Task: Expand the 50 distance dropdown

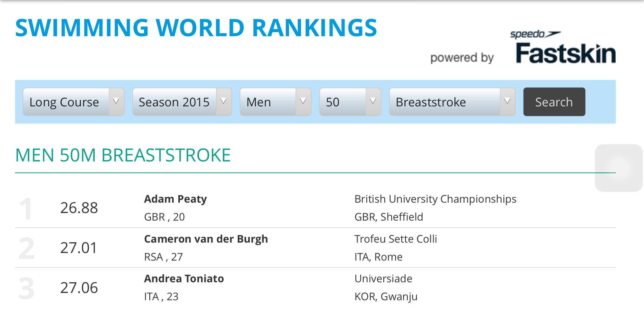Action: pyautogui.click(x=350, y=102)
